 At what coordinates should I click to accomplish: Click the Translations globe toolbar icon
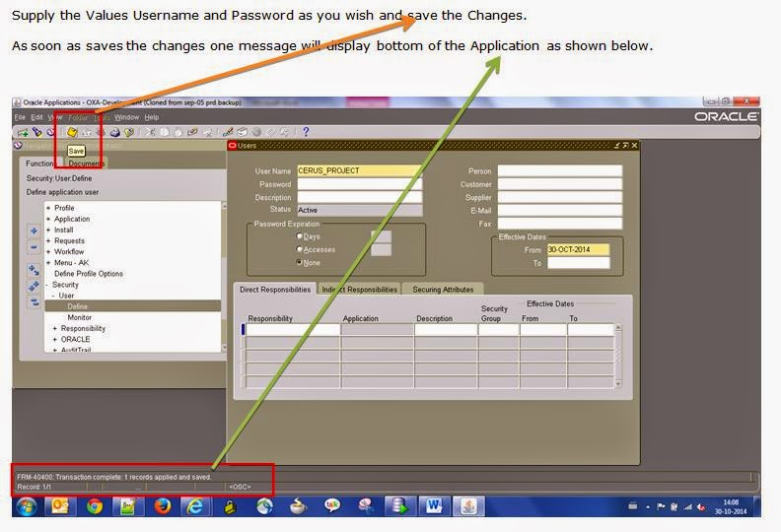click(x=256, y=132)
